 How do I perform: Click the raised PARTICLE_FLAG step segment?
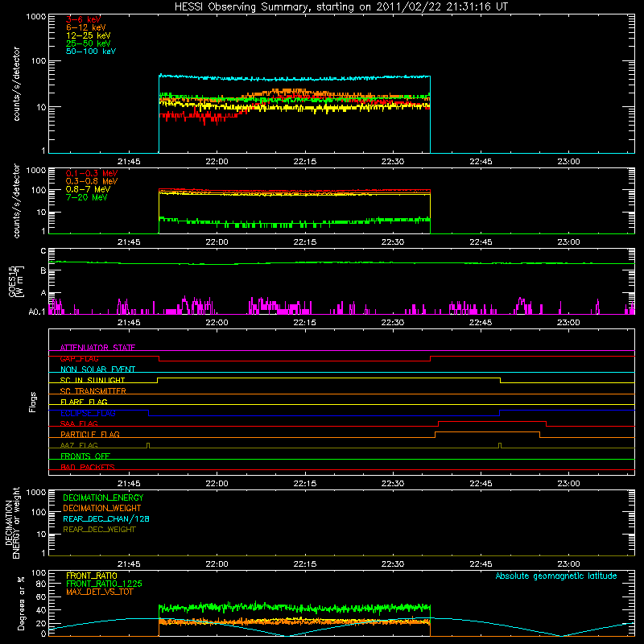pyautogui.click(x=487, y=432)
